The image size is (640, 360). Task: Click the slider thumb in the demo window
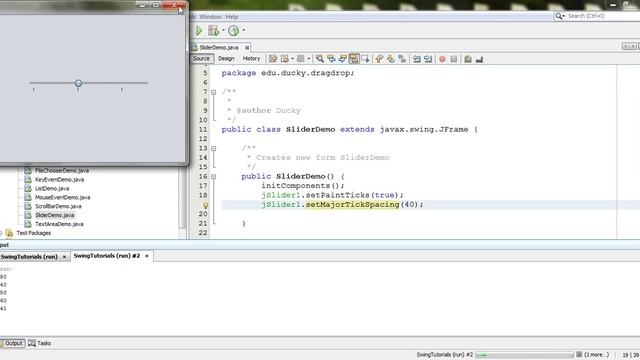click(x=78, y=83)
